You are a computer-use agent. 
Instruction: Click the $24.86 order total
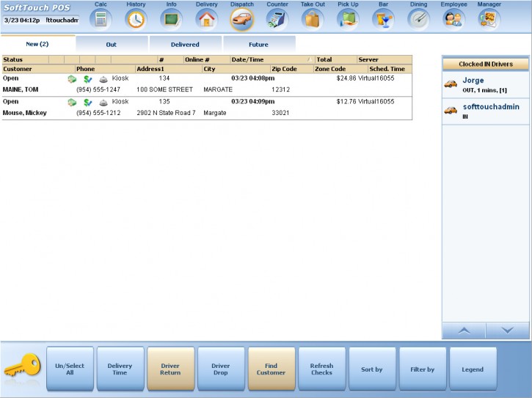pos(346,78)
